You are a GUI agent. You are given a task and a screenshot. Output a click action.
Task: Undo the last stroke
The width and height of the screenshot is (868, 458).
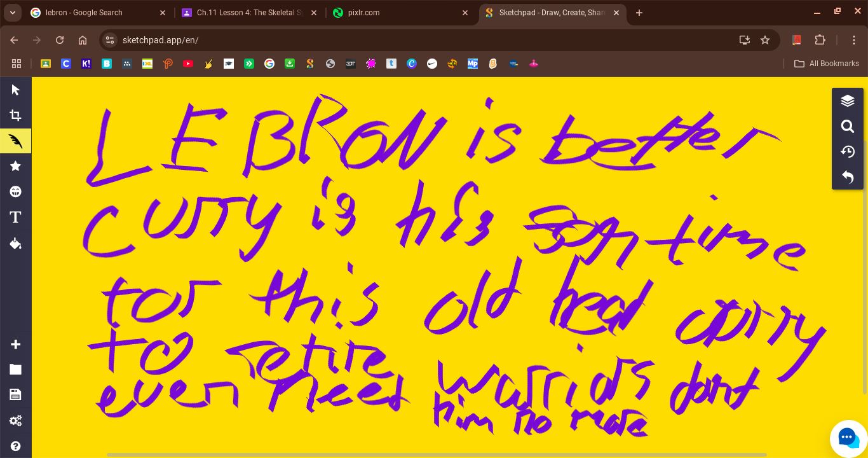(847, 177)
